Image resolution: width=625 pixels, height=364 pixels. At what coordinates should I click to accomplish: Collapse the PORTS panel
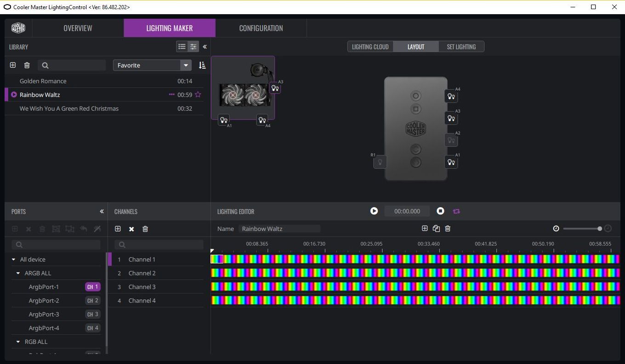[x=102, y=212]
